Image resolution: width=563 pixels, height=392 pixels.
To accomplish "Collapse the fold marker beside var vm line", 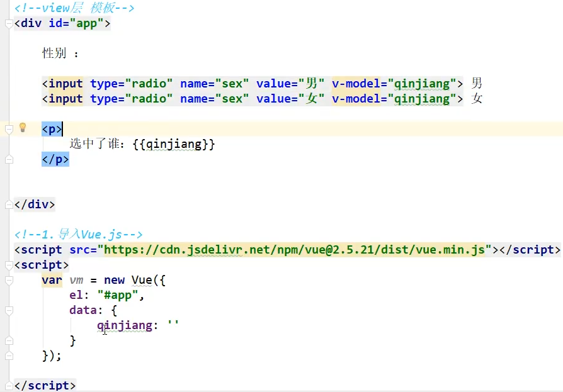I will coord(9,280).
